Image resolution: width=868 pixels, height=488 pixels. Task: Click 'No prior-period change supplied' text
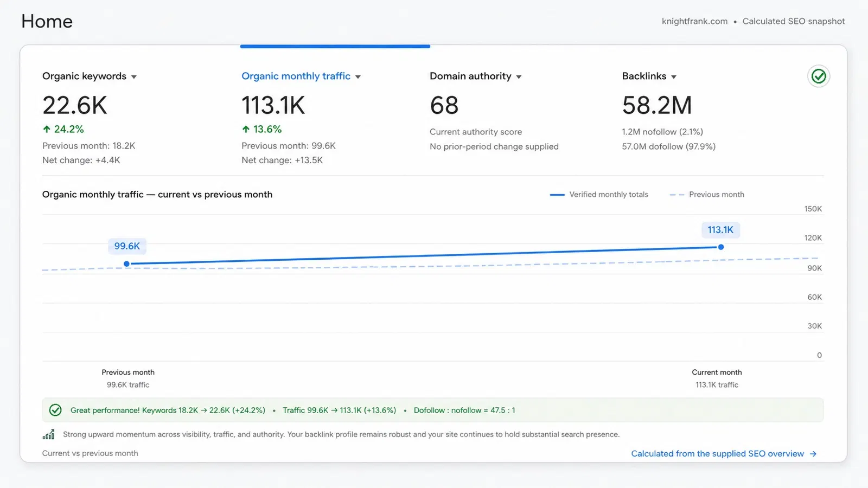point(494,146)
